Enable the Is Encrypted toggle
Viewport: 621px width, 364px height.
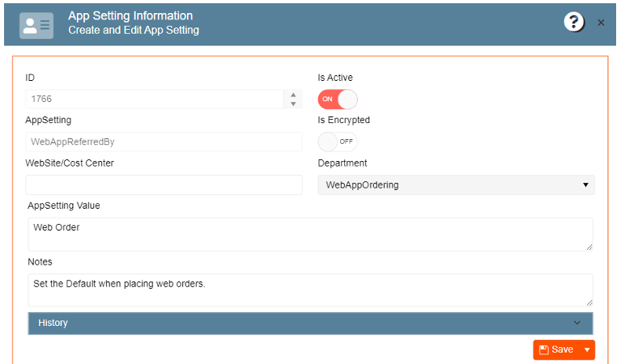coord(338,142)
